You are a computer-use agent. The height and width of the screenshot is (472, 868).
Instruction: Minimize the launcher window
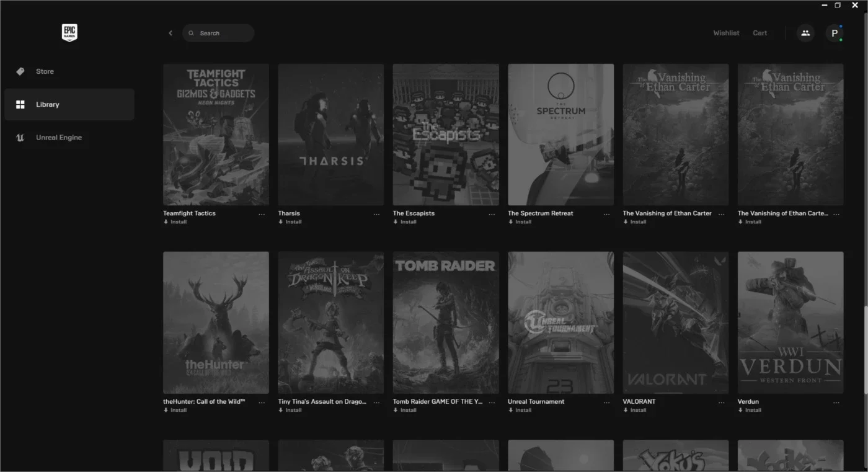(x=825, y=5)
